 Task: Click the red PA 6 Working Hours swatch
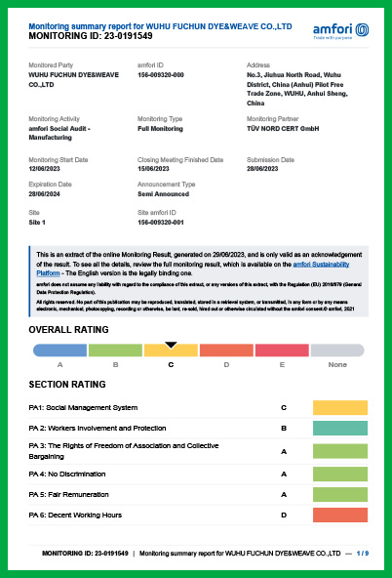pyautogui.click(x=340, y=515)
